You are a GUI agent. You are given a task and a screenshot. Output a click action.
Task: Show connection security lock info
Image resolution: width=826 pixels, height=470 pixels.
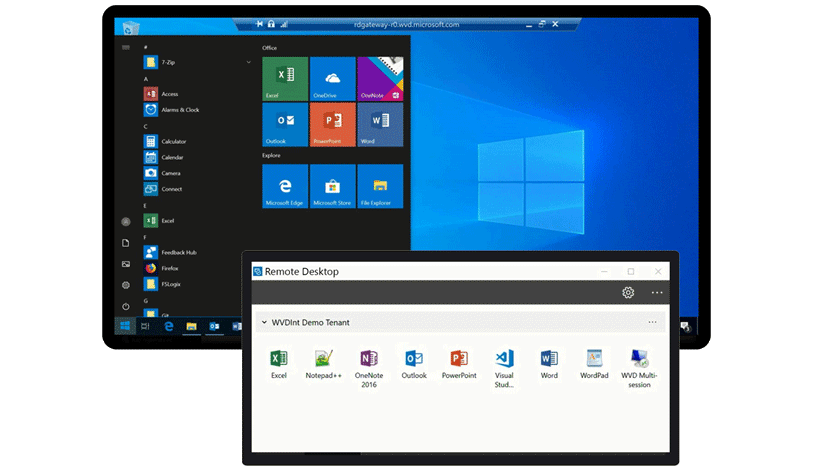(x=271, y=24)
